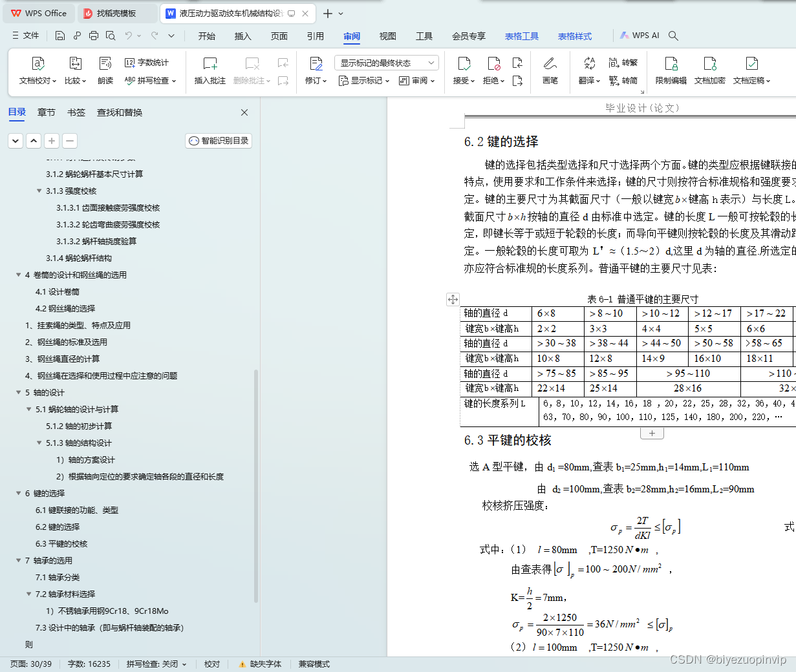Convert text with 转简 button
This screenshot has height=672, width=796.
623,81
